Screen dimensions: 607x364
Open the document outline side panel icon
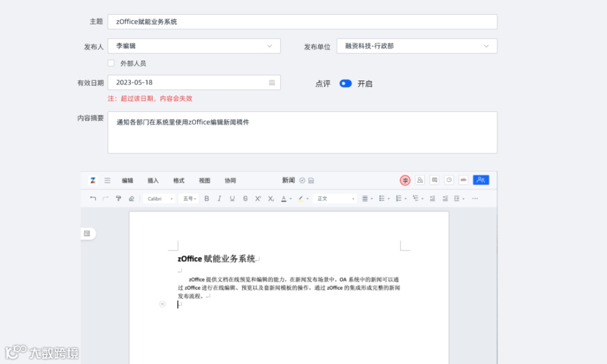click(x=87, y=233)
